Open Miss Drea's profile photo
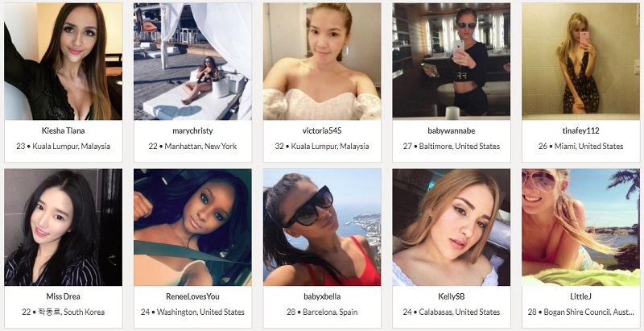644x331 pixels. point(64,227)
